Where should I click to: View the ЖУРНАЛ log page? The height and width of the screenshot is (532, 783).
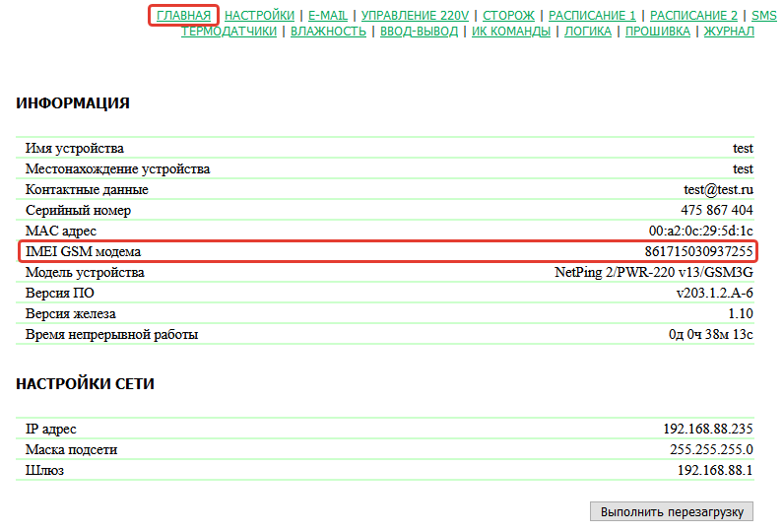[729, 32]
